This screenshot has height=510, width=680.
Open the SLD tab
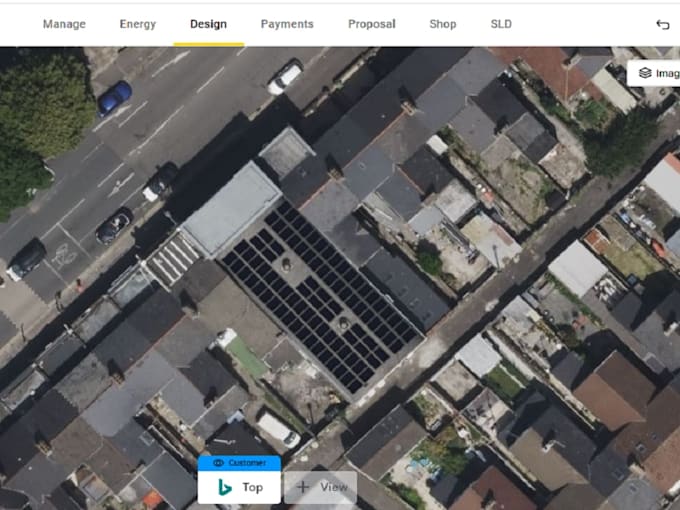point(501,24)
